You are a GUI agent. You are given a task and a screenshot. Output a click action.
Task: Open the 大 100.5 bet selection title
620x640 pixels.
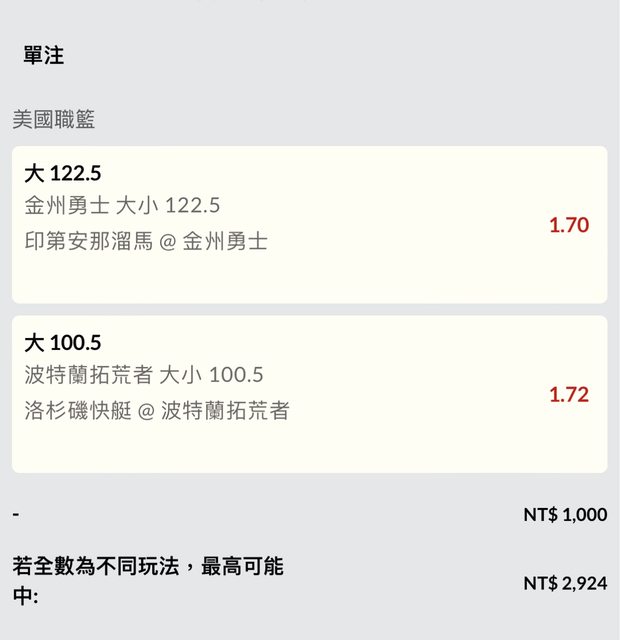[62, 343]
